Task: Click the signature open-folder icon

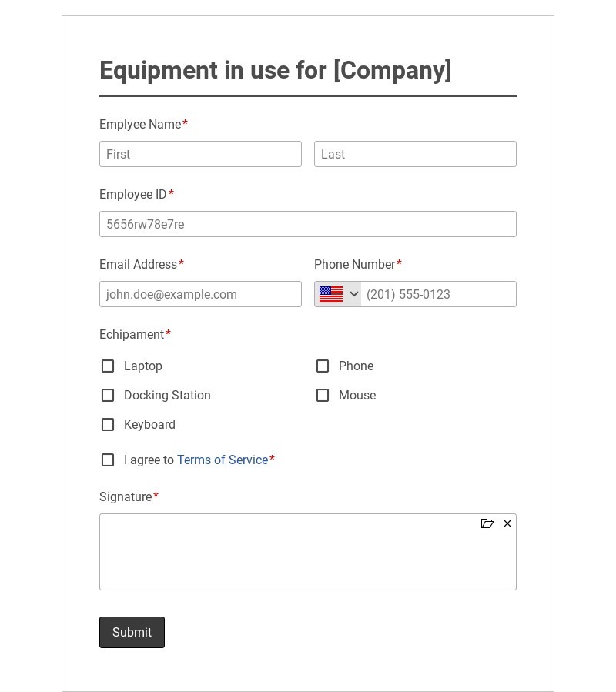Action: tap(487, 523)
